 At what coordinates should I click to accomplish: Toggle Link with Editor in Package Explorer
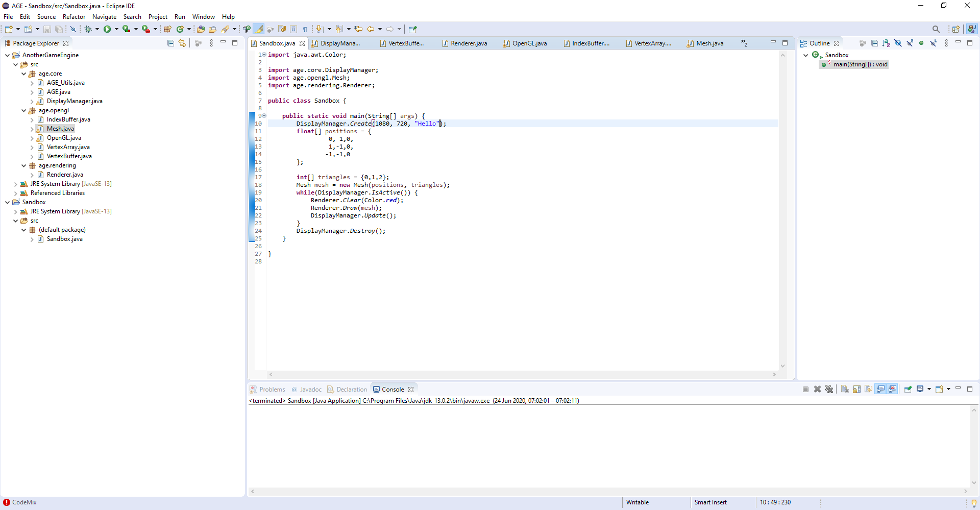(182, 43)
